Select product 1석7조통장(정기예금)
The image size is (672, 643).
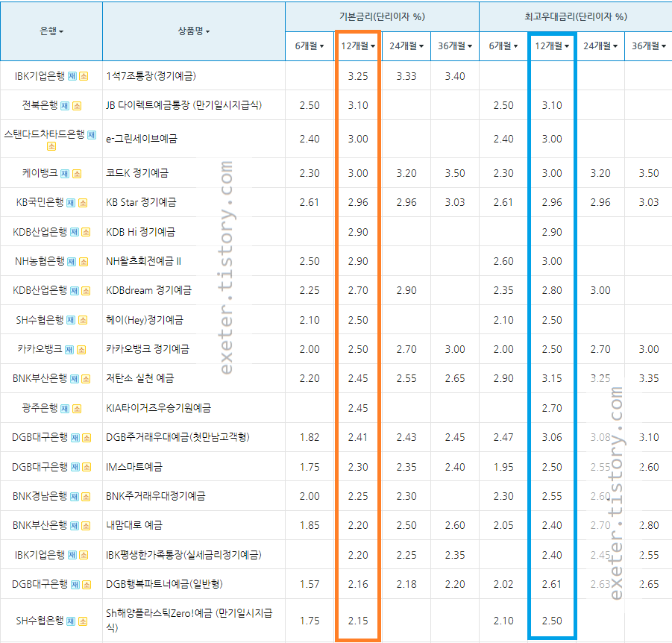tap(151, 76)
